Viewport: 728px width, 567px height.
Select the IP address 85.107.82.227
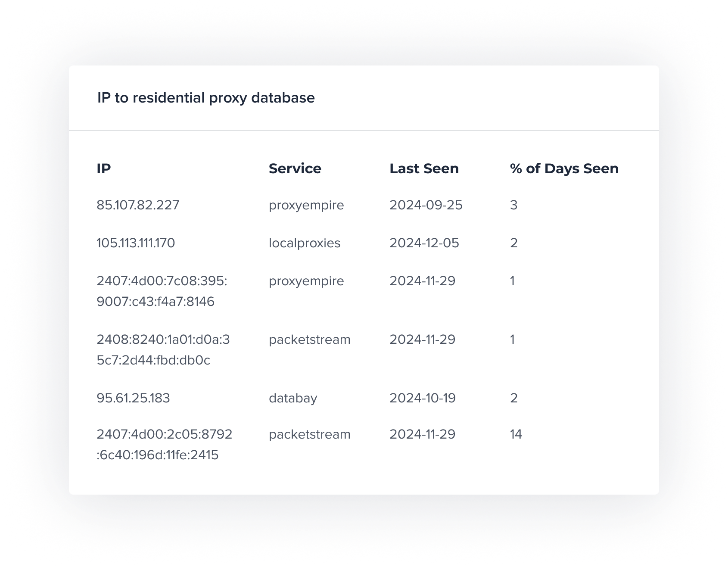click(x=138, y=205)
